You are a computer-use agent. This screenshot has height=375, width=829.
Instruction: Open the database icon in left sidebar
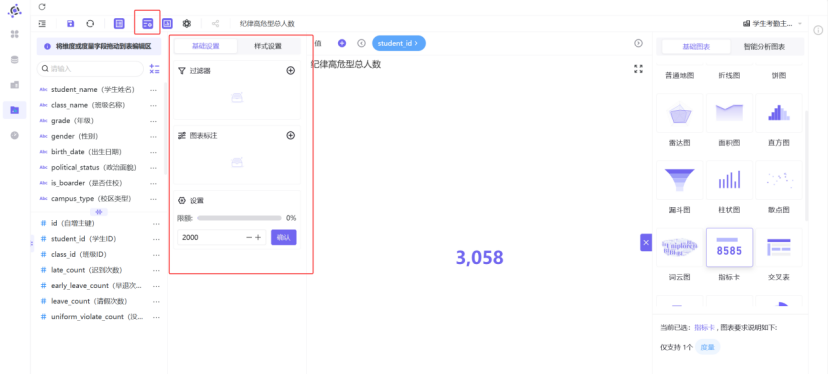click(x=15, y=59)
